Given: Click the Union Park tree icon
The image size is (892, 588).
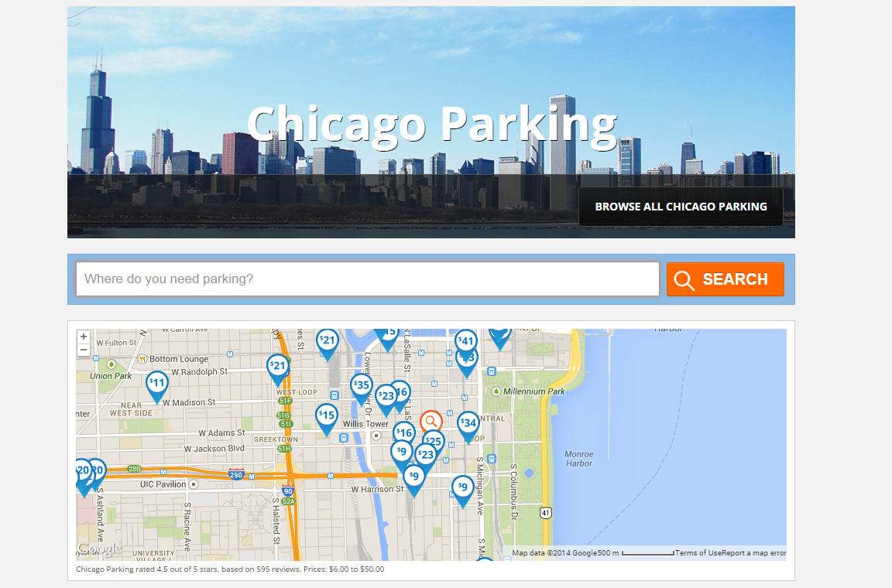Looking at the screenshot, I should point(111,364).
